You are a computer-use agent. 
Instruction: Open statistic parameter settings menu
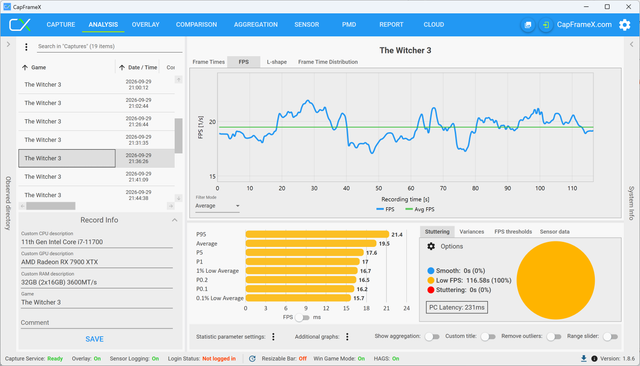click(273, 337)
